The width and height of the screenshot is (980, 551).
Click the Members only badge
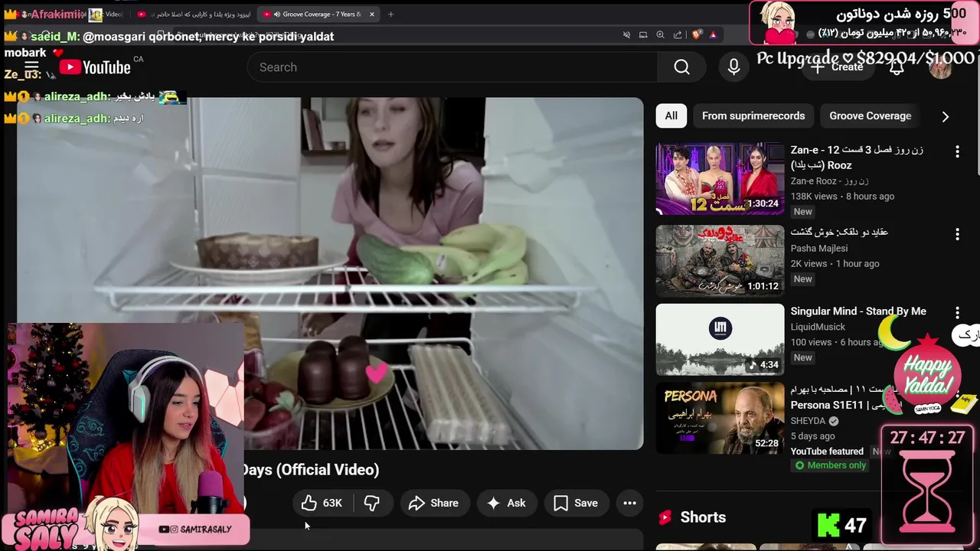(830, 465)
